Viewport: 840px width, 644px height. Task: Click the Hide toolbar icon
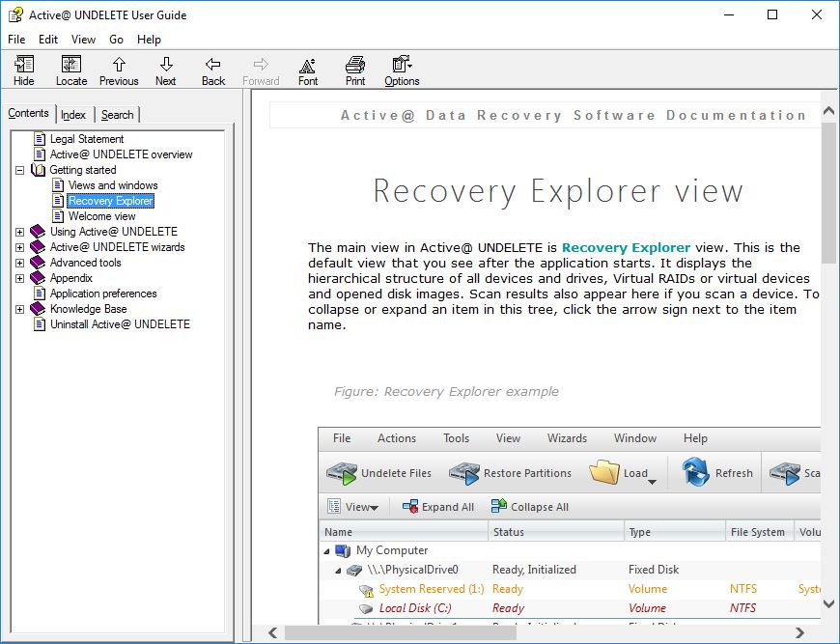pyautogui.click(x=23, y=68)
